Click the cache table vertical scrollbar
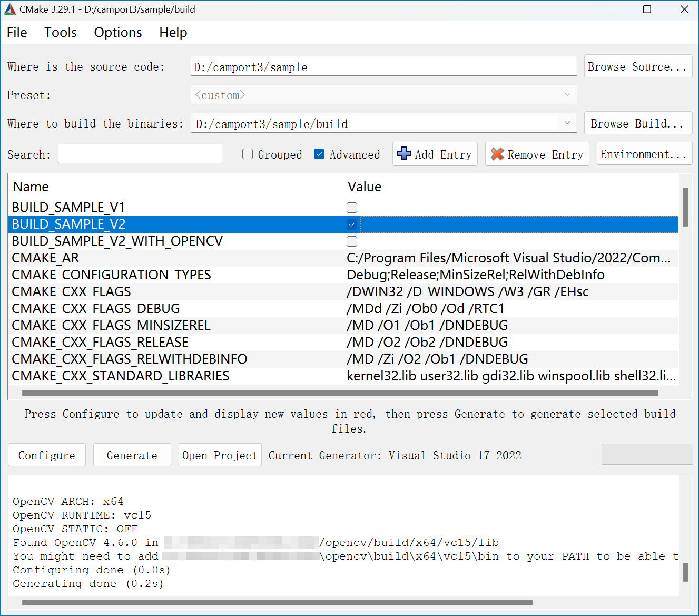Viewport: 699px width, 616px height. [x=685, y=207]
